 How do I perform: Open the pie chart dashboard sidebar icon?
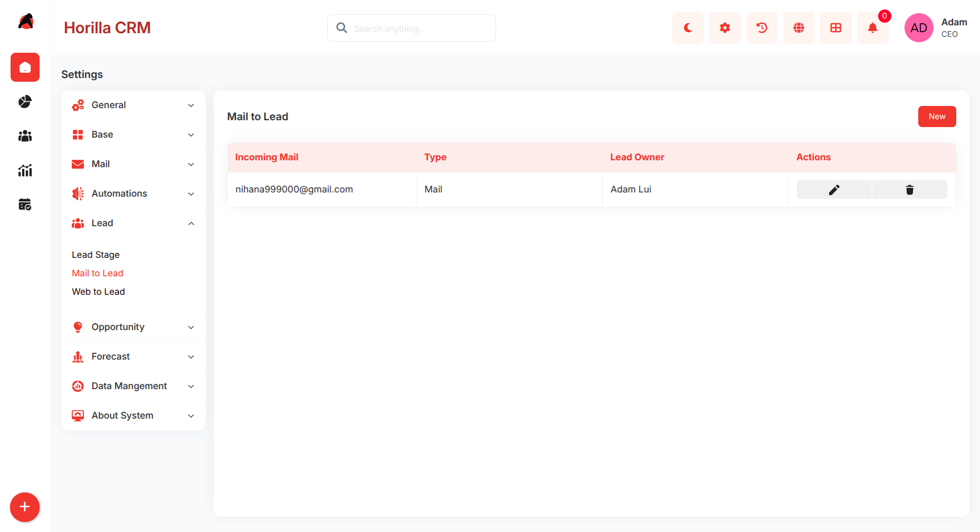pyautogui.click(x=25, y=102)
